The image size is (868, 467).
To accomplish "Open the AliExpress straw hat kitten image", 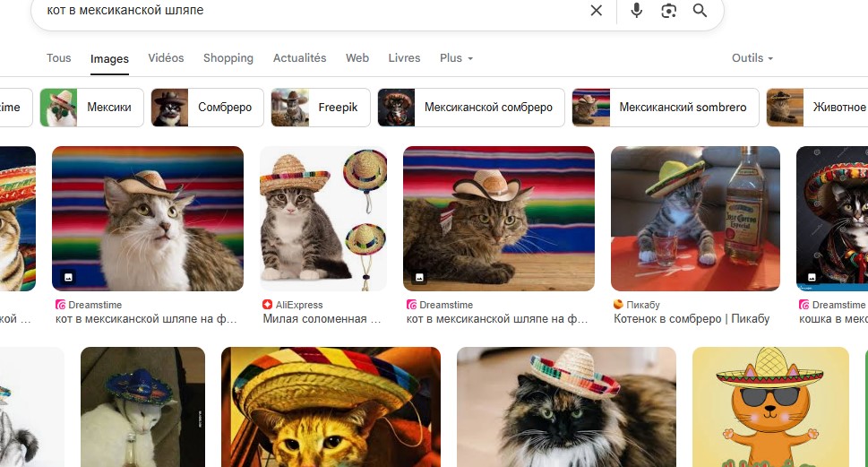I will [x=323, y=219].
